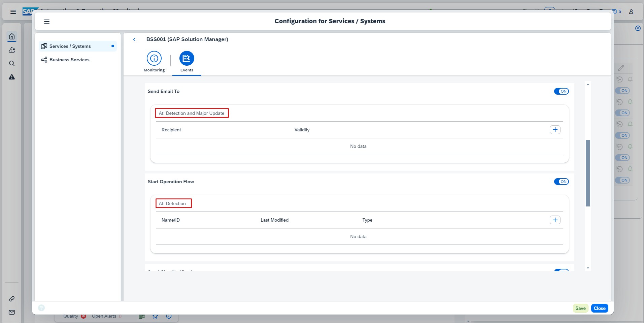Click the vertical scrollbar thumb

pyautogui.click(x=588, y=173)
